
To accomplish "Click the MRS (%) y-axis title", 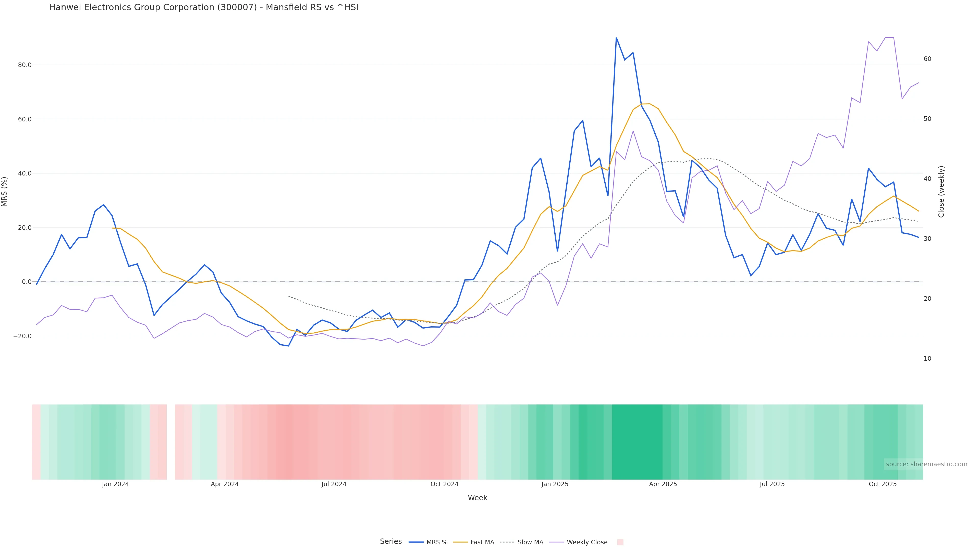I will 5,192.
